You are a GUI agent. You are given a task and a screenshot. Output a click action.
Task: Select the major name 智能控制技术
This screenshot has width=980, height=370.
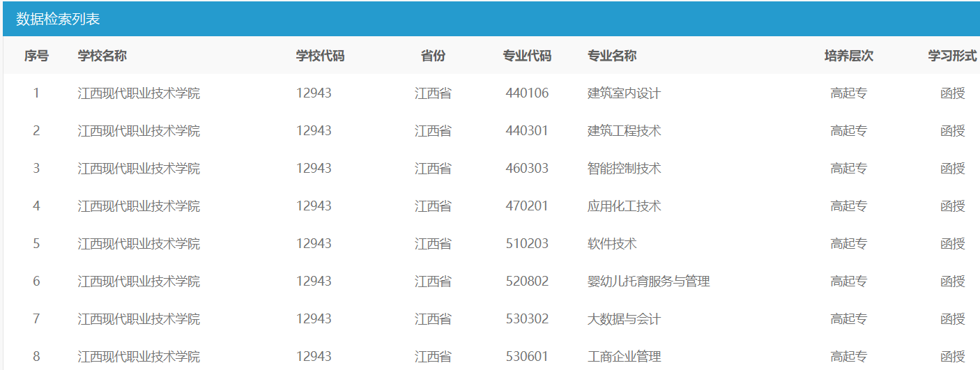coord(624,168)
